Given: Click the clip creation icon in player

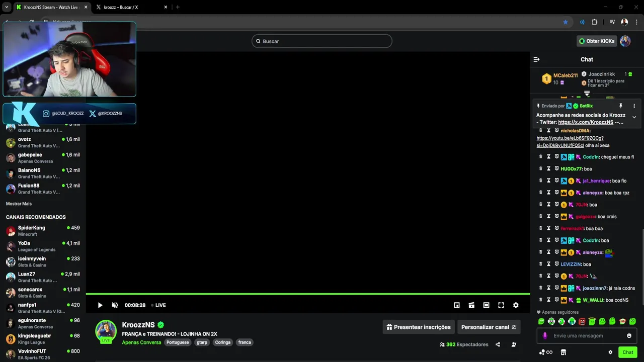Looking at the screenshot, I should 471,305.
